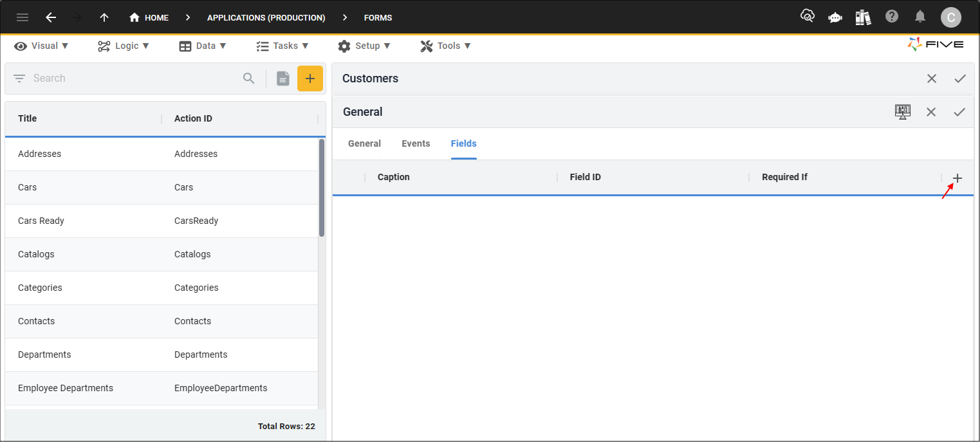The image size is (980, 442).
Task: Open the form designer monitor icon
Action: tap(903, 112)
